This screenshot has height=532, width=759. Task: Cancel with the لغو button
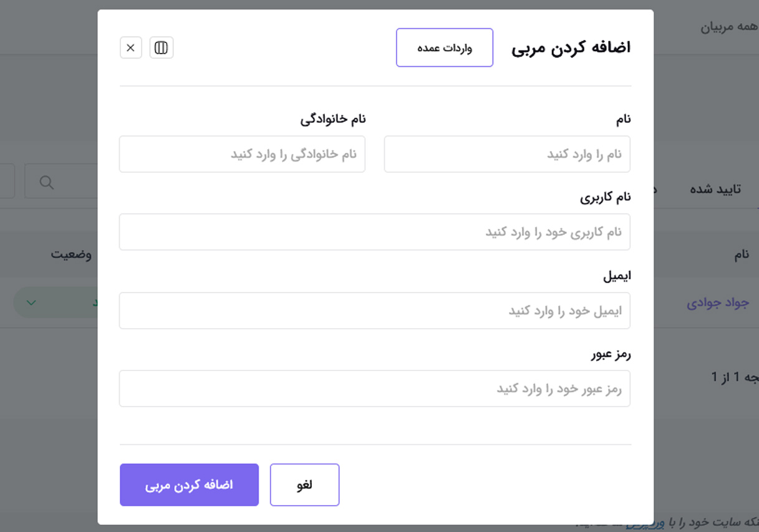304,485
